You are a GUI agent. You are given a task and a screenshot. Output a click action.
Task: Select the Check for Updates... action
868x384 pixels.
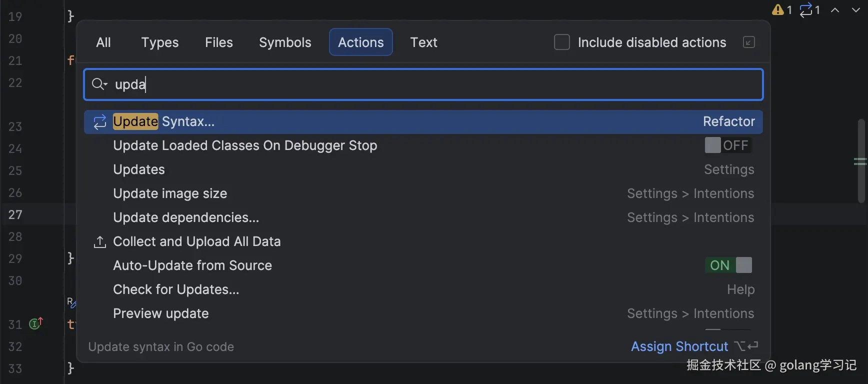coord(176,289)
